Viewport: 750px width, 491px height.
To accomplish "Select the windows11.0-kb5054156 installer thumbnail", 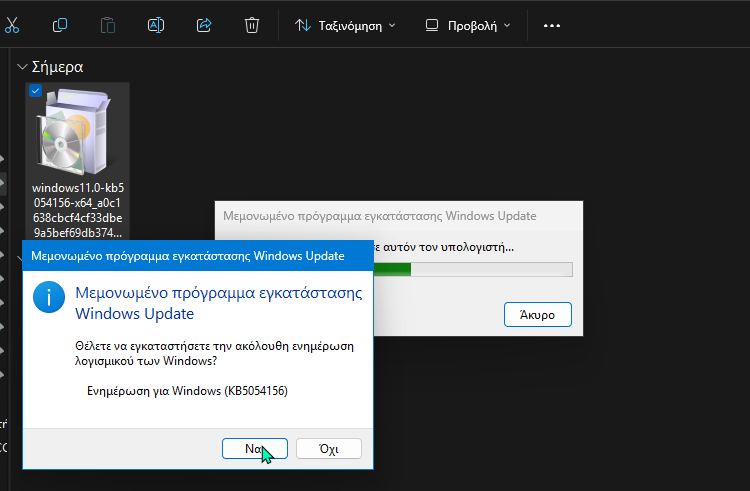I will click(x=75, y=131).
